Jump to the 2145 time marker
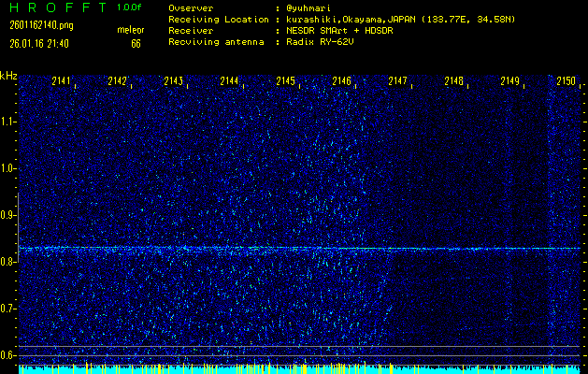The image size is (588, 374). (x=286, y=81)
